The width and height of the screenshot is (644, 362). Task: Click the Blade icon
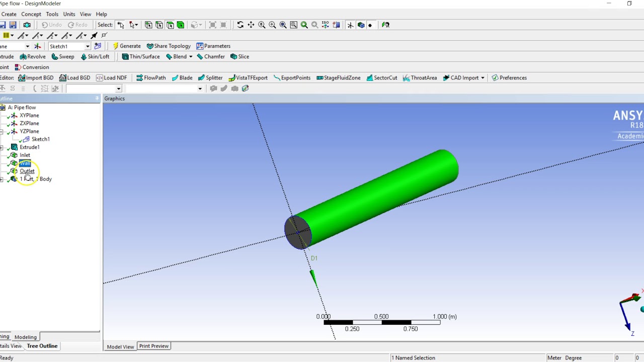tap(175, 78)
